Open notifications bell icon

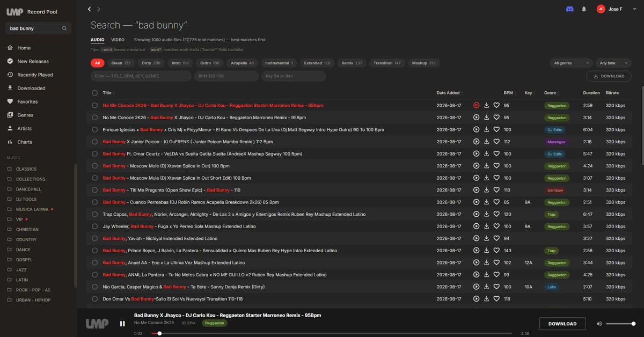tap(584, 9)
